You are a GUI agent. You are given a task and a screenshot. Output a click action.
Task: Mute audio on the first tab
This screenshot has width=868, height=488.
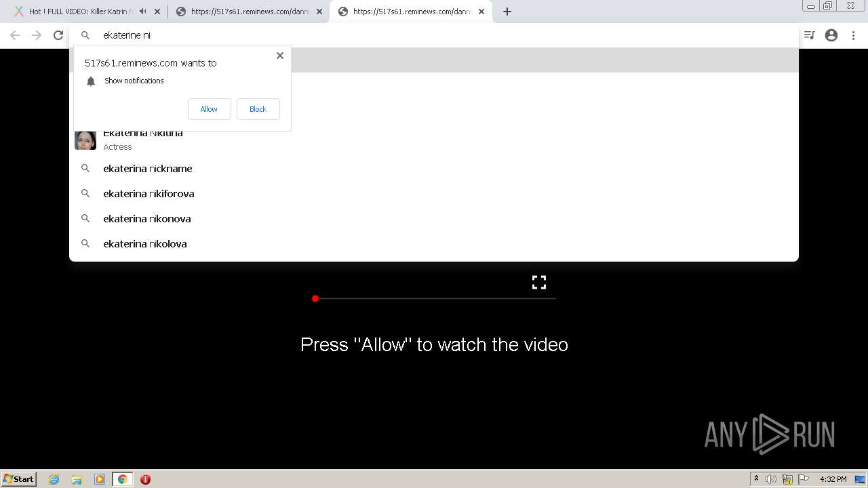tap(142, 12)
